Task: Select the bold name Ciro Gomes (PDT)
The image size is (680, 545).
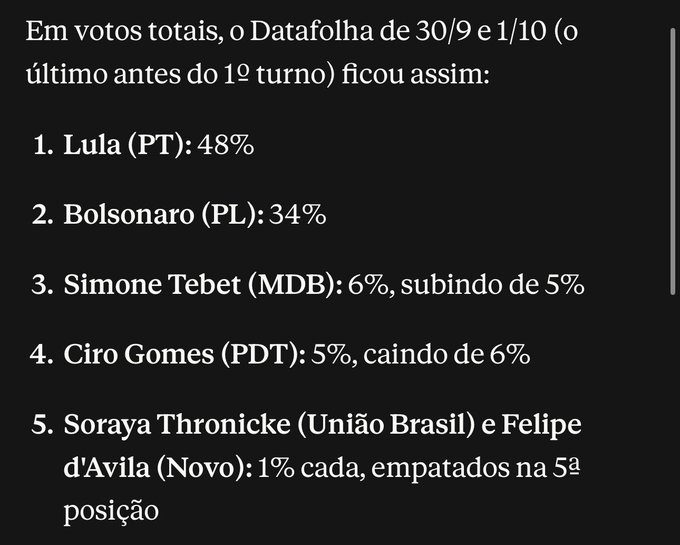Action: point(185,354)
